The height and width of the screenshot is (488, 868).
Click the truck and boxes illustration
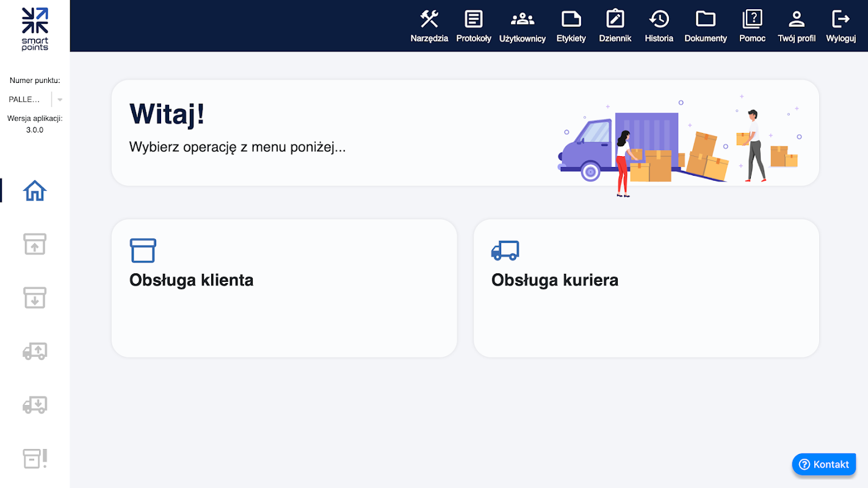click(x=680, y=145)
